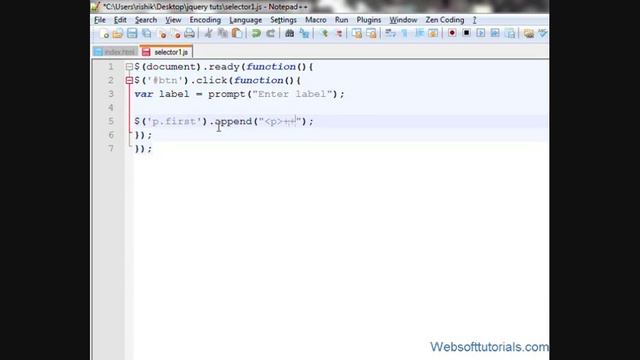This screenshot has height=360, width=640.
Task: Click the 'var' keyword on line 3
Action: coord(144,94)
